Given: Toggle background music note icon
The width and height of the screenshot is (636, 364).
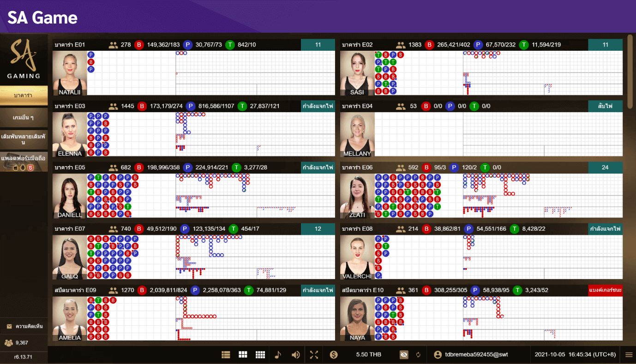Looking at the screenshot, I should (277, 355).
